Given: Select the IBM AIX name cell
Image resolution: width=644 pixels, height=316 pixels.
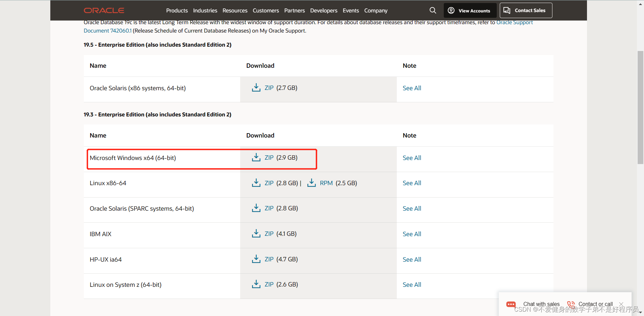Looking at the screenshot, I should click(x=162, y=235).
